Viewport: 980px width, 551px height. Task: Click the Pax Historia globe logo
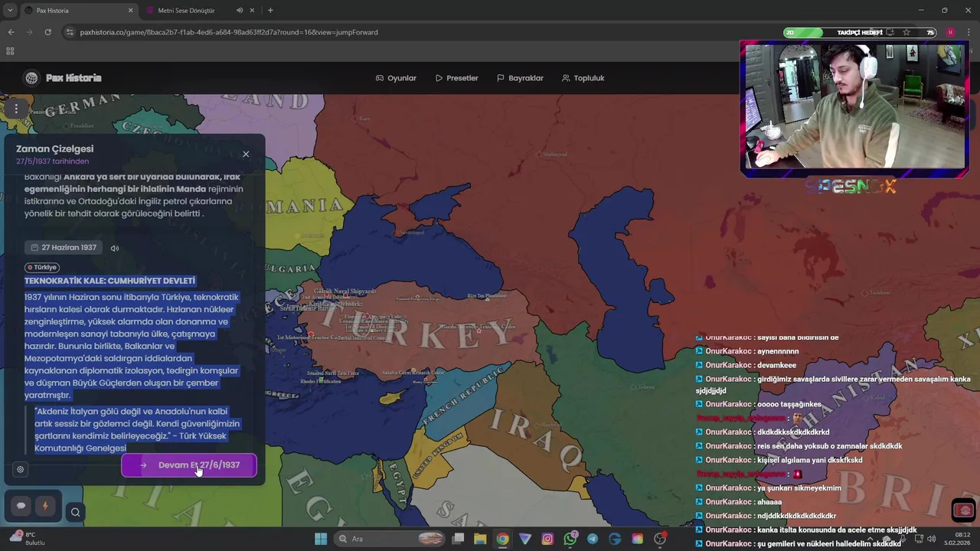(x=31, y=78)
